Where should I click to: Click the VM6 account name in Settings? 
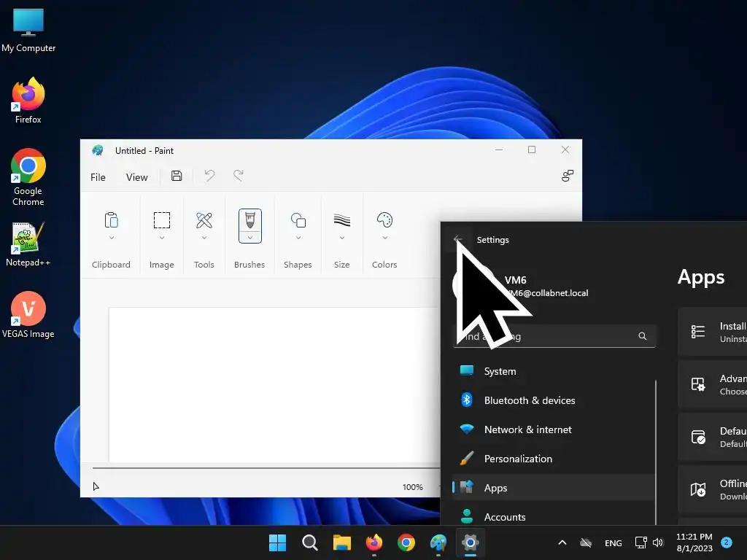click(516, 280)
